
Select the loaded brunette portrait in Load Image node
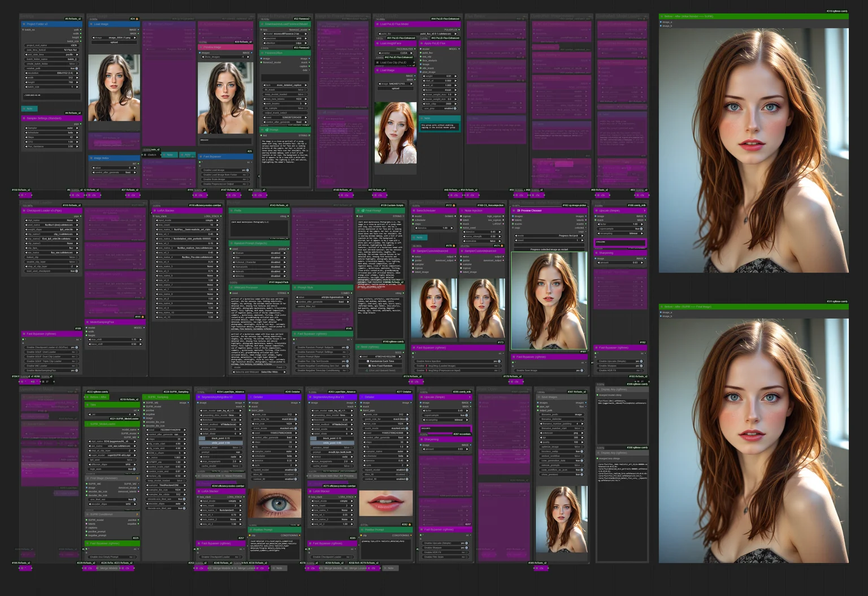point(114,87)
